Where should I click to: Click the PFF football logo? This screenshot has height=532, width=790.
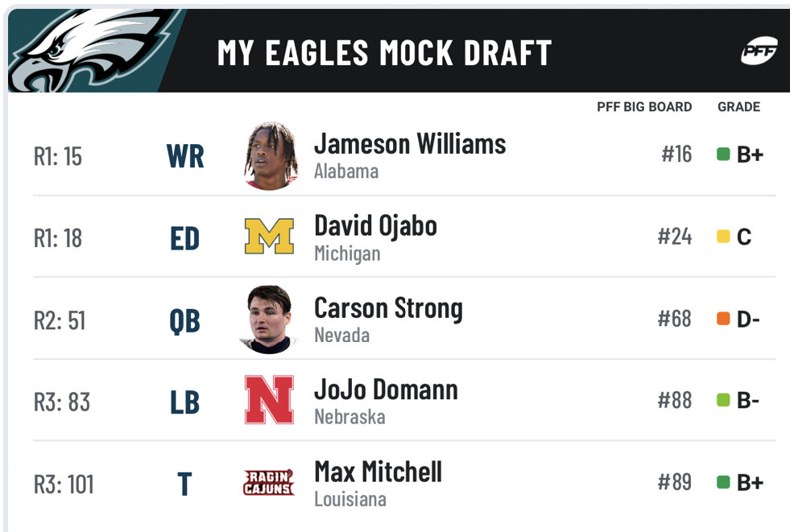click(x=759, y=51)
